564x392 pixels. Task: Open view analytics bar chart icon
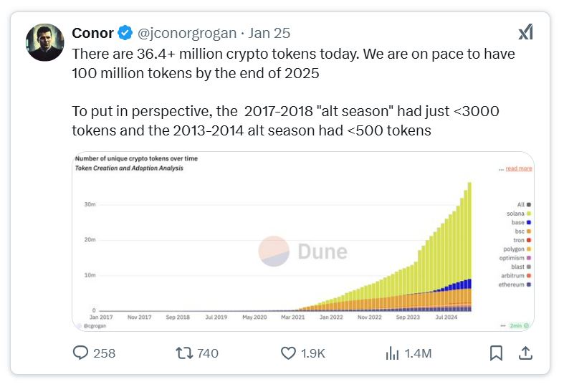click(392, 353)
